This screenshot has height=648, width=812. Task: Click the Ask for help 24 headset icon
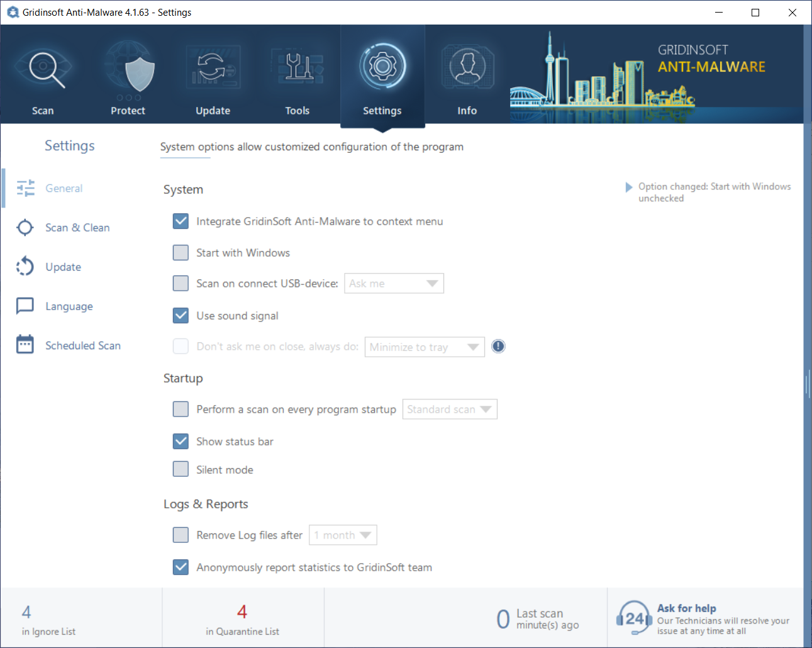click(x=635, y=618)
